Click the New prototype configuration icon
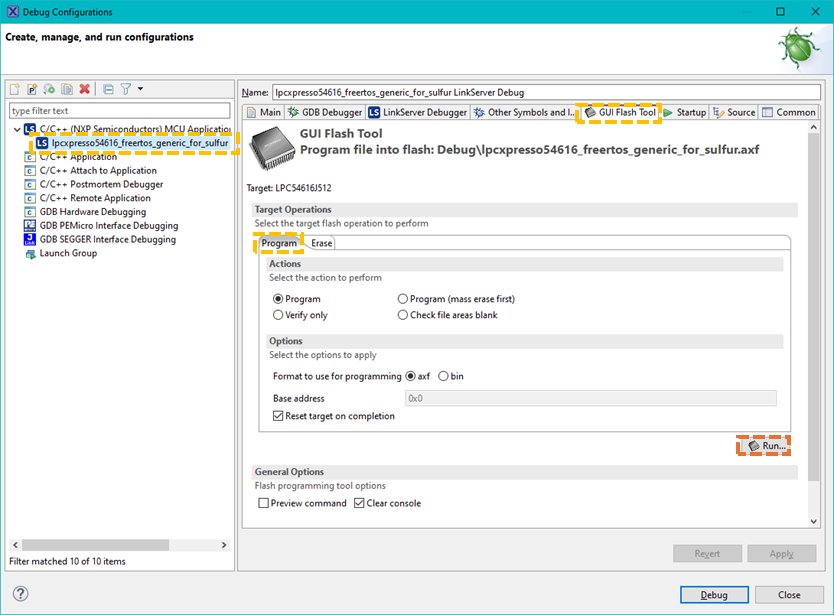The width and height of the screenshot is (834, 615). click(x=32, y=90)
